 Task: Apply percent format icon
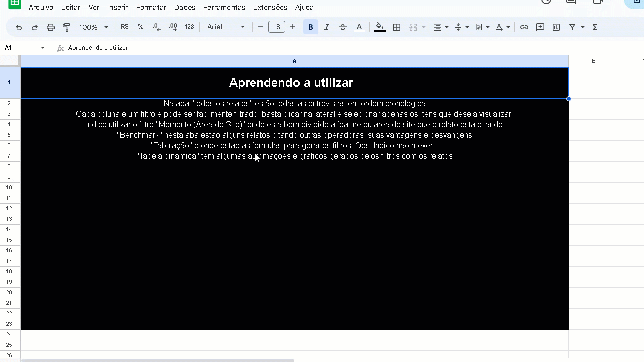click(x=141, y=27)
